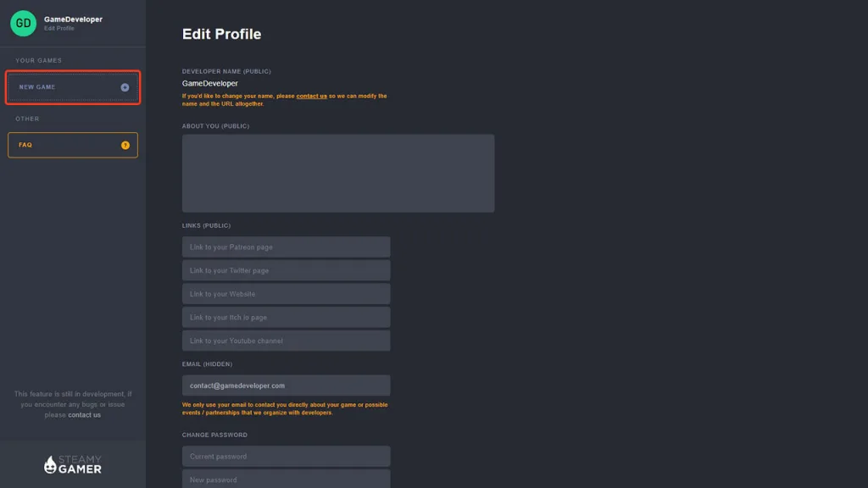Click the Website link field

287,294
